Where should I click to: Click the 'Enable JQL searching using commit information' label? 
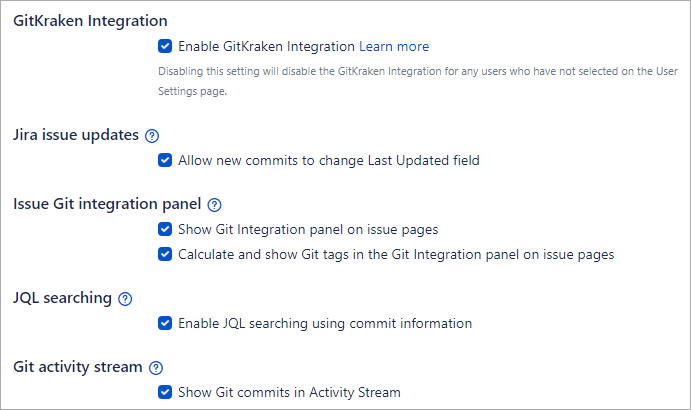click(x=325, y=323)
